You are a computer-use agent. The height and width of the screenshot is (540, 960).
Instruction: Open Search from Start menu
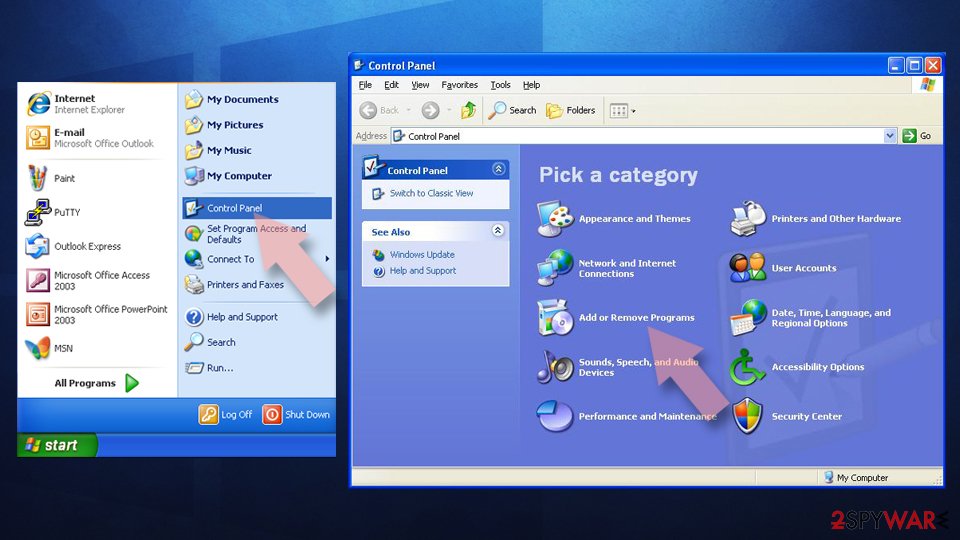click(210, 342)
